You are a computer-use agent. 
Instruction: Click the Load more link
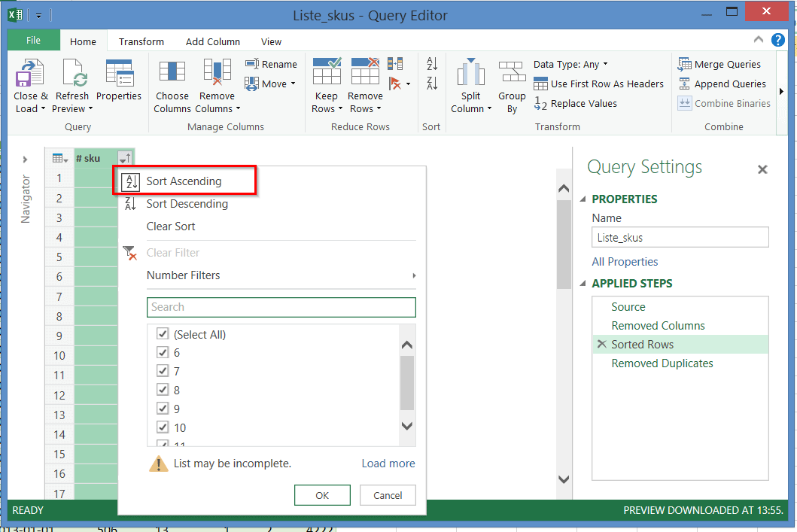(x=388, y=464)
